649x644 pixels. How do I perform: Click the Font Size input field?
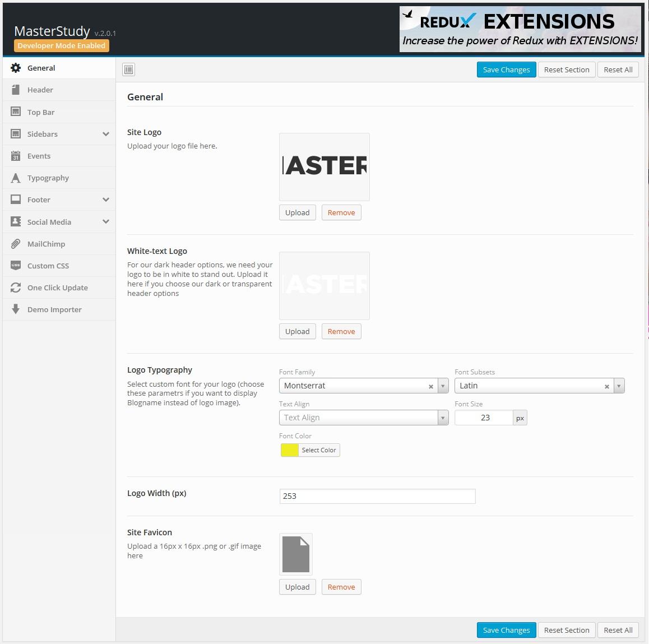coord(484,418)
